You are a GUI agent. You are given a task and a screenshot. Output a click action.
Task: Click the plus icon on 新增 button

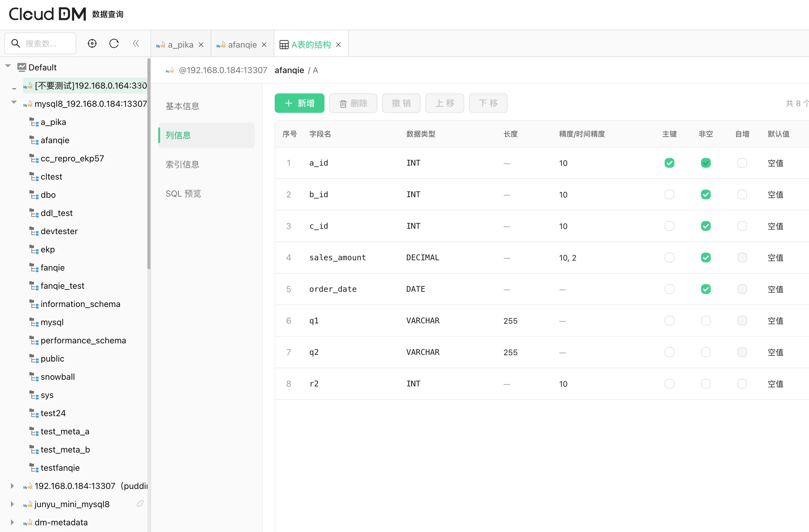pos(289,103)
